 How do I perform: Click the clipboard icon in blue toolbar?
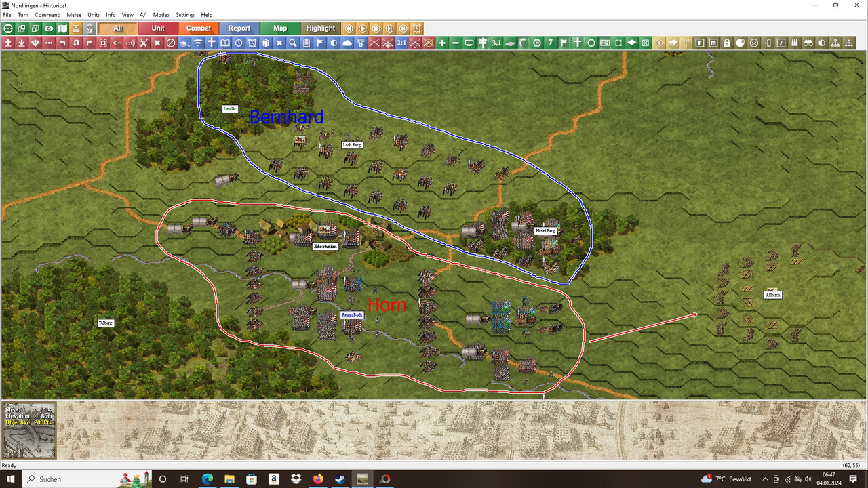pyautogui.click(x=307, y=43)
